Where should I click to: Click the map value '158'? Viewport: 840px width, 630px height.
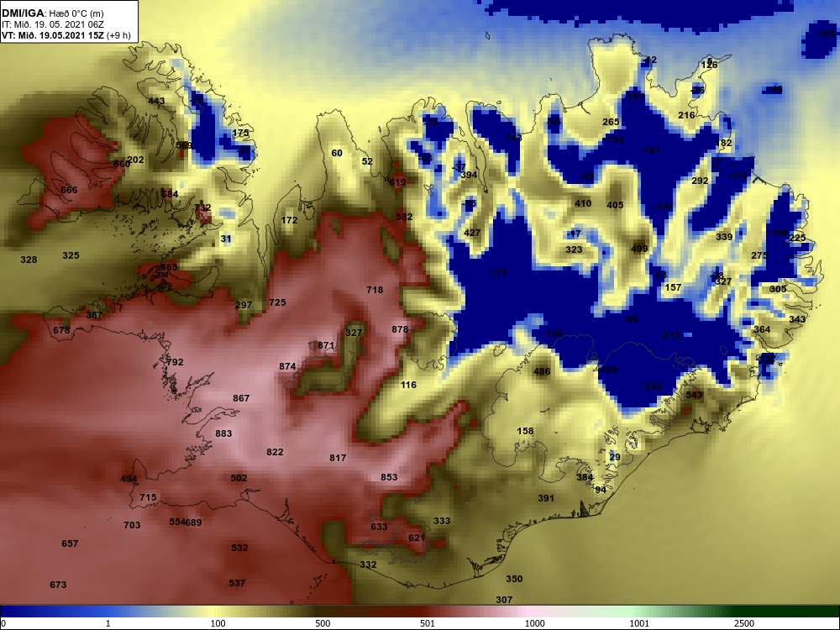point(526,431)
